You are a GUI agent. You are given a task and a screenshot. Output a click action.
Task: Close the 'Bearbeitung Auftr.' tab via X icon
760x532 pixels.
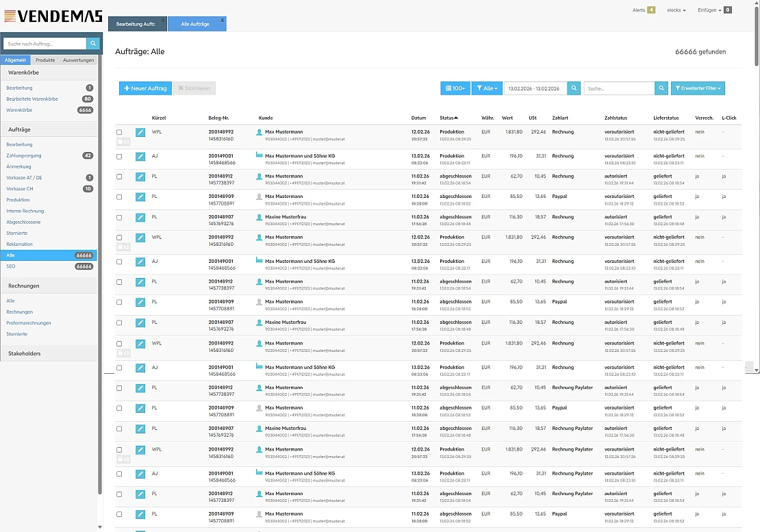point(163,21)
